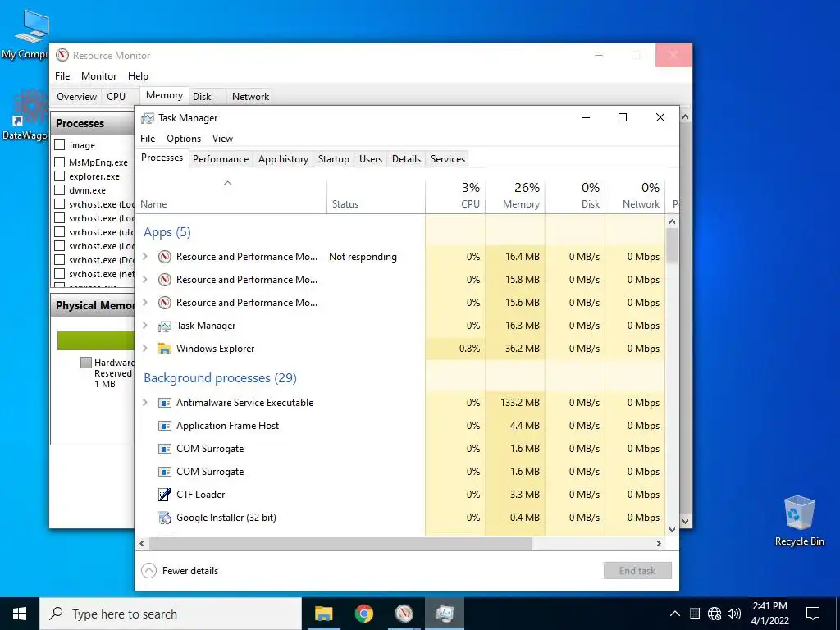Switch to the Startup tab

tap(334, 158)
